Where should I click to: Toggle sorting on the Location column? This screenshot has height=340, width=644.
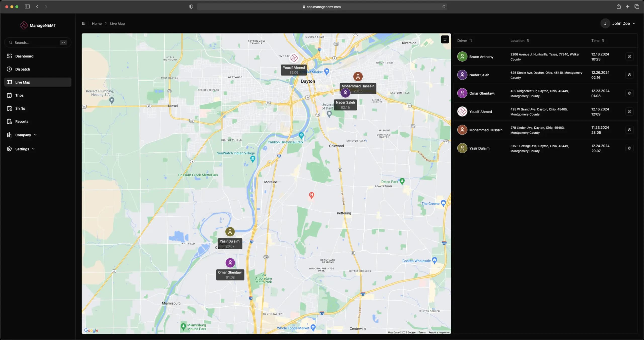528,40
